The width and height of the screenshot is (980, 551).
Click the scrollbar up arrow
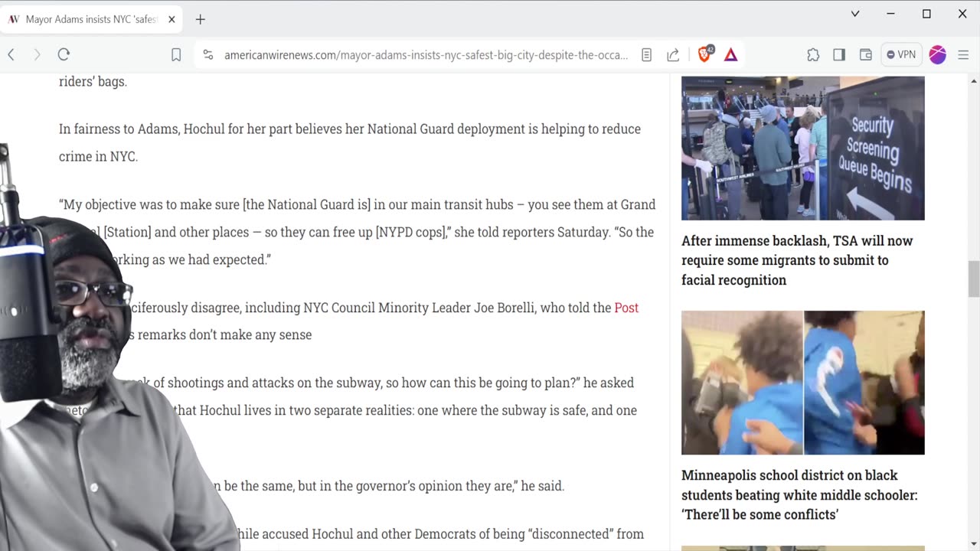(974, 80)
